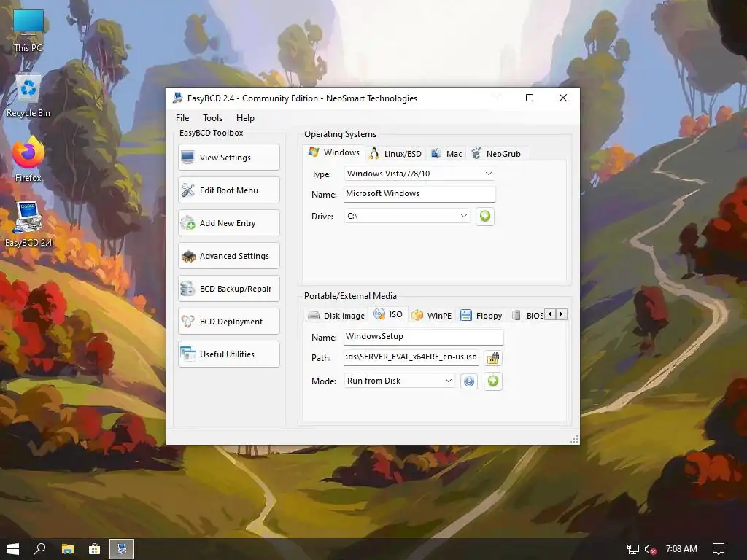Open Advanced Settings panel

[x=228, y=256]
